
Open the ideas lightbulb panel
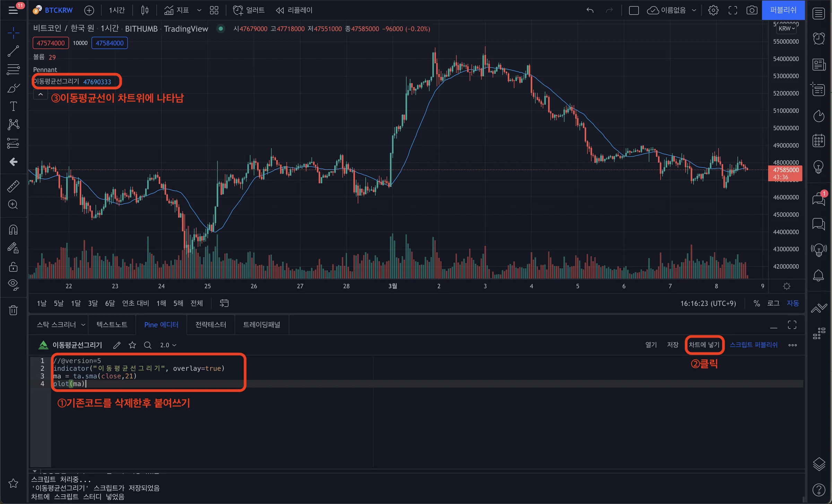[818, 167]
